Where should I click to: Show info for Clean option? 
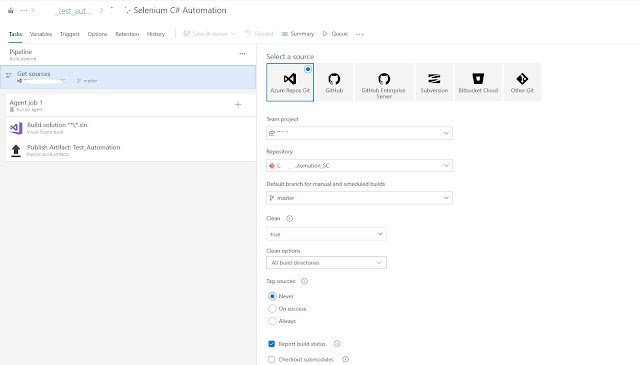tap(289, 218)
